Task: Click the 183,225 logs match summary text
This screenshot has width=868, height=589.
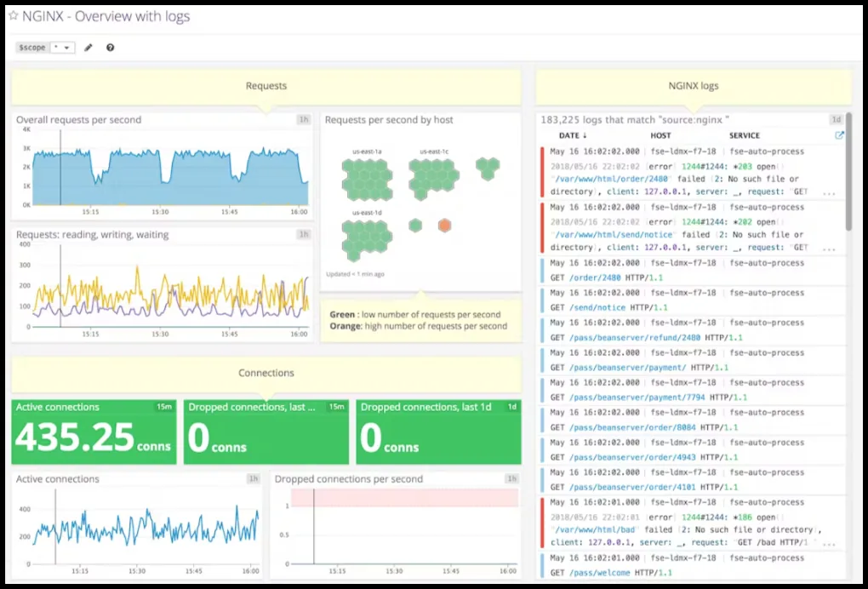Action: point(635,119)
